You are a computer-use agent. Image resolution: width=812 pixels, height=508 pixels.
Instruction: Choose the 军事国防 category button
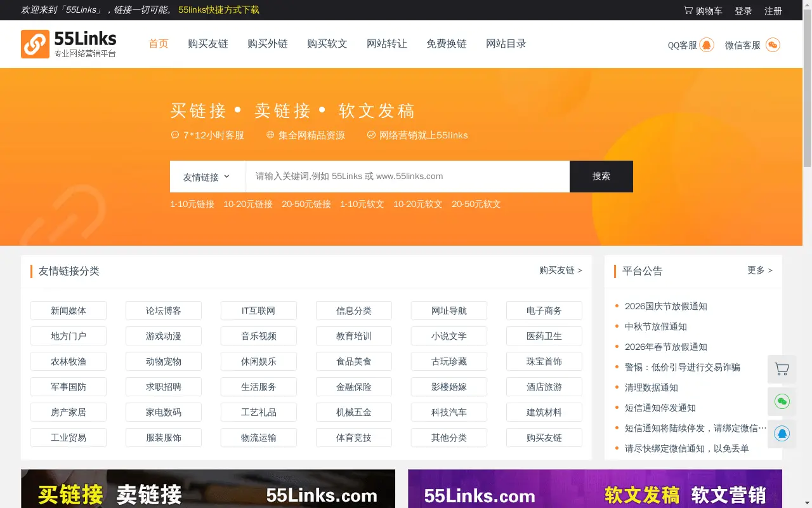[x=69, y=387]
